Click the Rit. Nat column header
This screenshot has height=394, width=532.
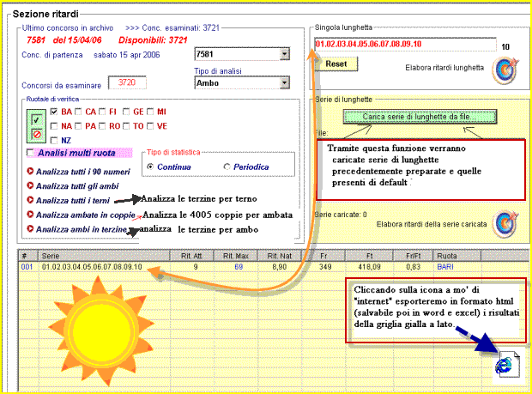tap(279, 256)
